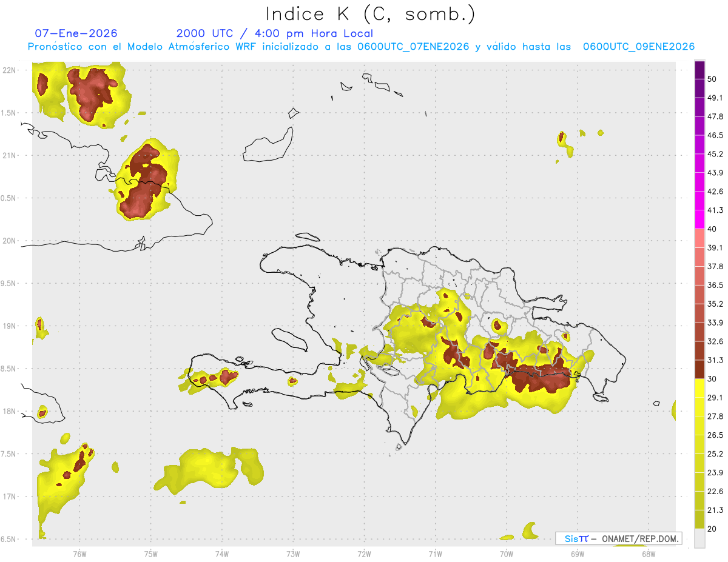The width and height of the screenshot is (728, 562).
Task: Click the "SisTT - ONAMET/REP.DOM." logo box
Action: click(618, 538)
